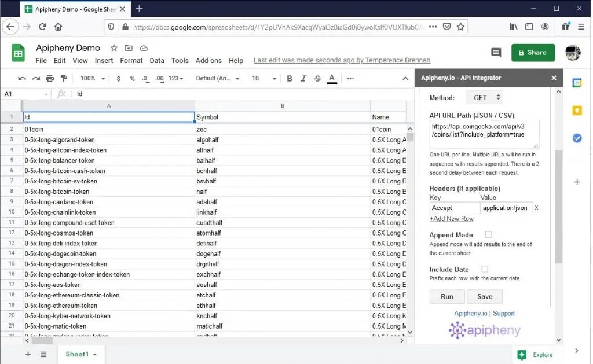593x364 pixels.
Task: Open the Edit menu
Action: pos(60,61)
